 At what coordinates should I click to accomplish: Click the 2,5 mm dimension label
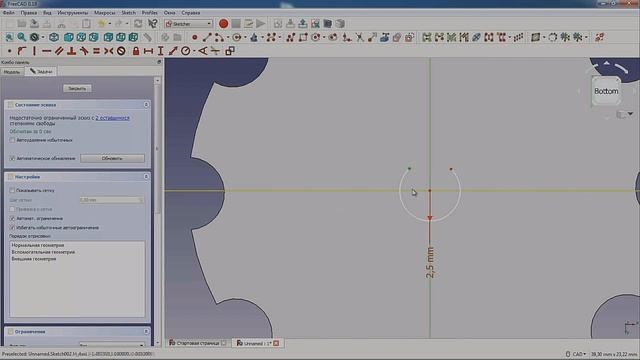[430, 263]
